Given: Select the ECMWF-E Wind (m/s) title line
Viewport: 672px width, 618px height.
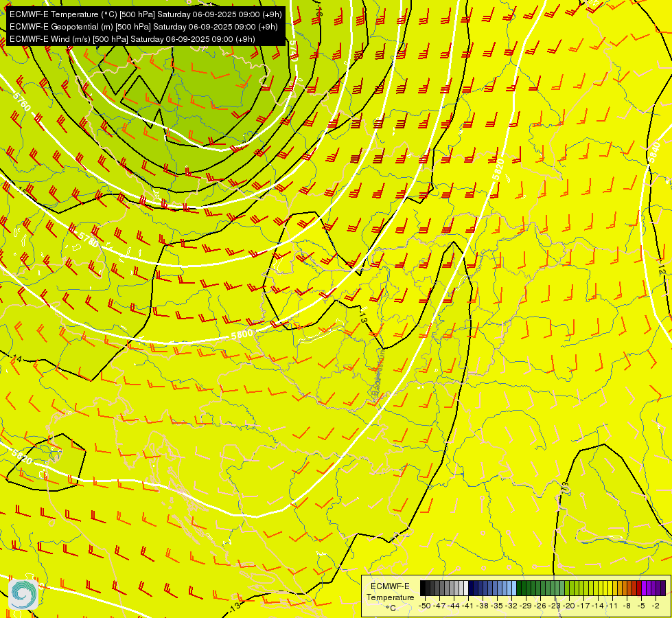Looking at the screenshot, I should click(132, 39).
